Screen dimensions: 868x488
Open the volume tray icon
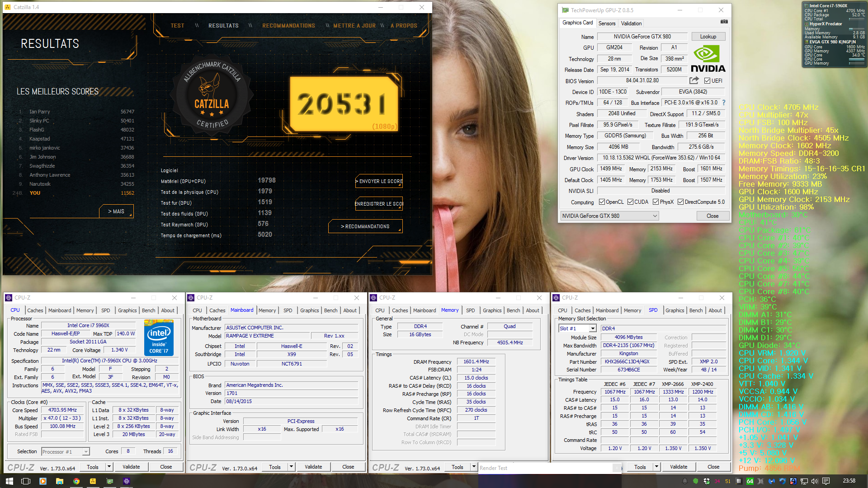815,481
